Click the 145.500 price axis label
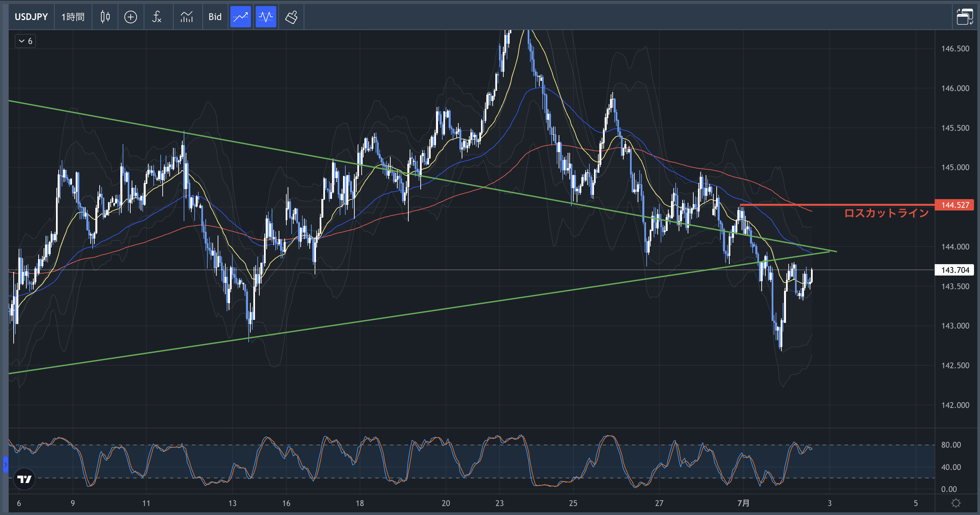This screenshot has width=980, height=515. 955,128
